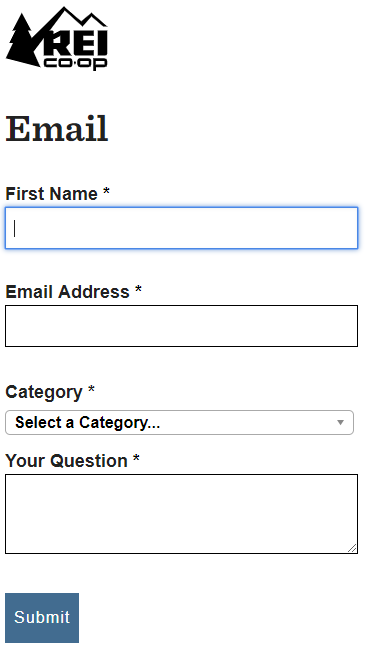
Task: Open the Select a Category dropdown
Action: (179, 422)
